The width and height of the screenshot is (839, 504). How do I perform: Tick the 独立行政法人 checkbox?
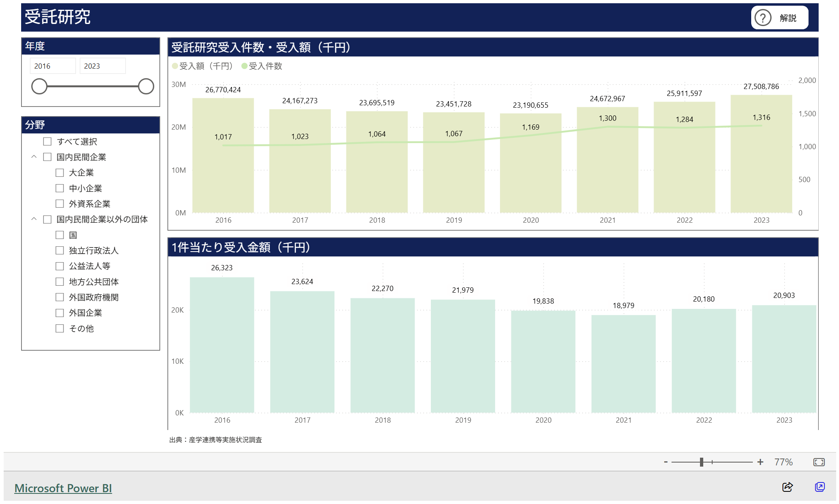60,250
